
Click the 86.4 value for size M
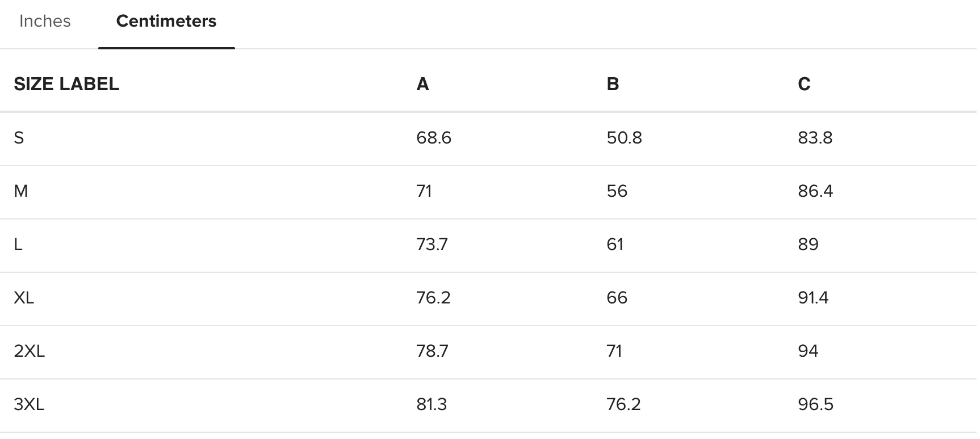(815, 191)
